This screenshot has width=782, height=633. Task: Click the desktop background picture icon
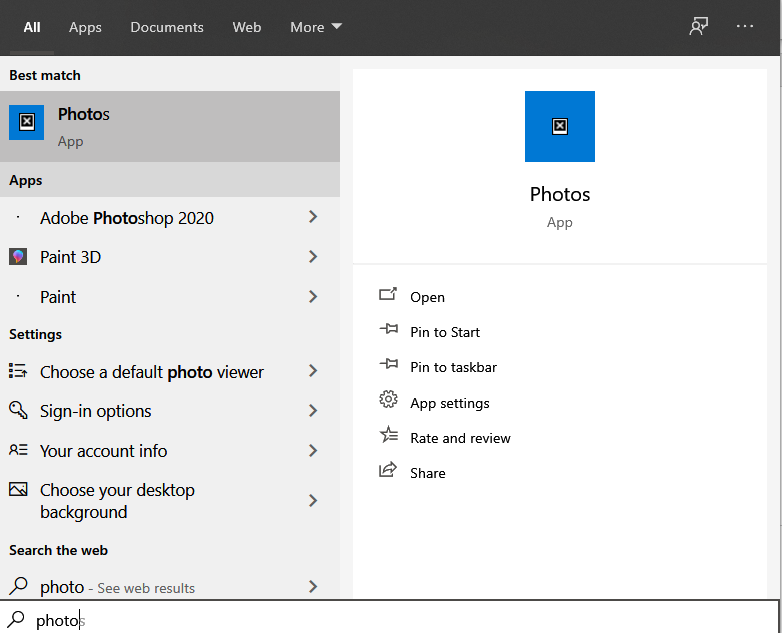(18, 489)
